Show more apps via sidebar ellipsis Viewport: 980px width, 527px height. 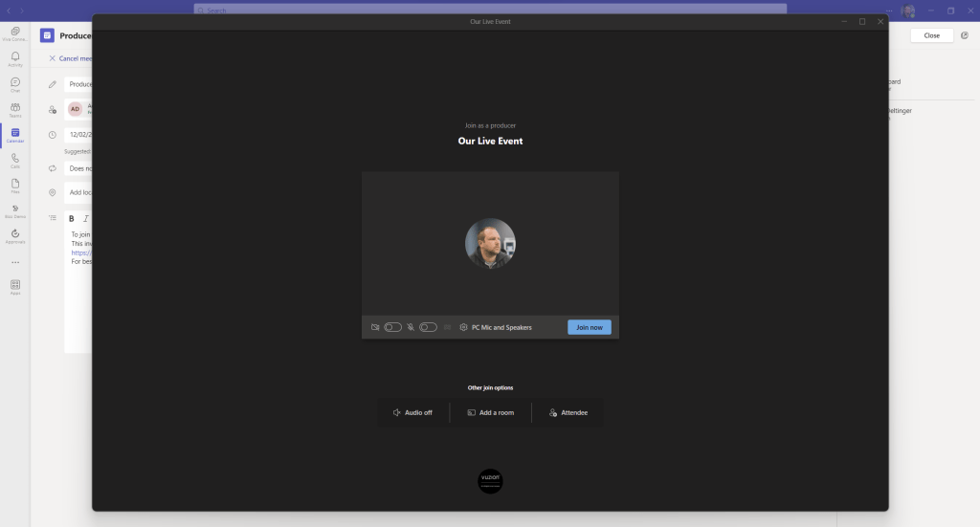pyautogui.click(x=14, y=262)
